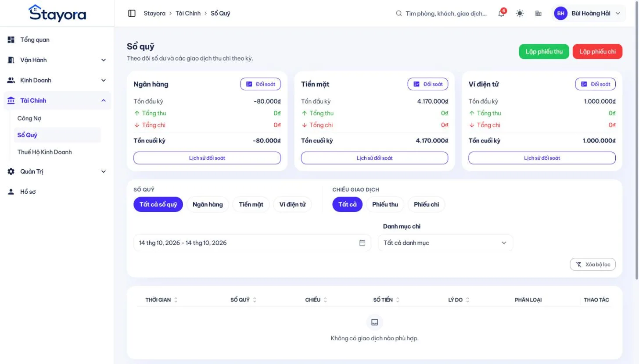Open the Bùi Hoàng Hải user menu
This screenshot has height=364, width=639.
click(588, 14)
